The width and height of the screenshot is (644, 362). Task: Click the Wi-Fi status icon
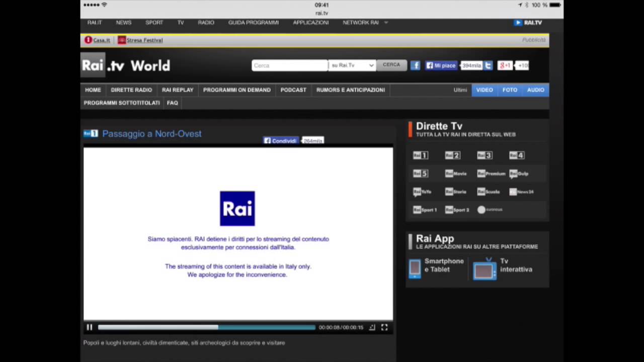pyautogui.click(x=104, y=5)
